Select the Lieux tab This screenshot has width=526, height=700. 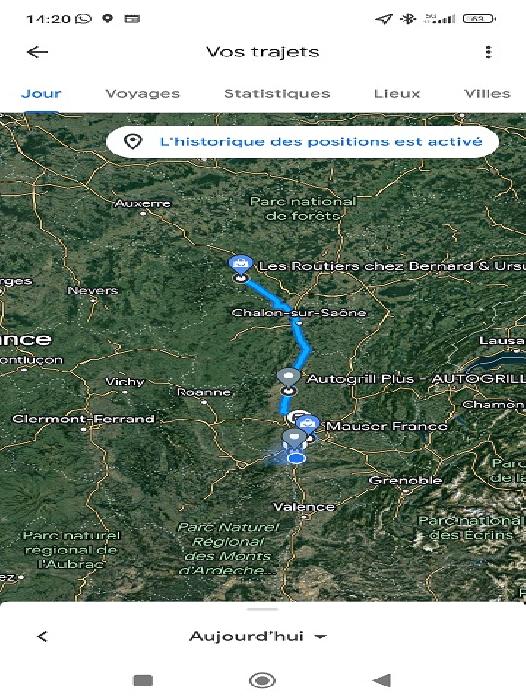pos(397,93)
